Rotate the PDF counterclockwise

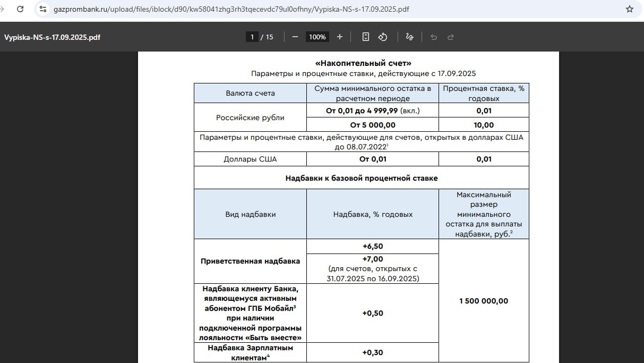click(382, 37)
